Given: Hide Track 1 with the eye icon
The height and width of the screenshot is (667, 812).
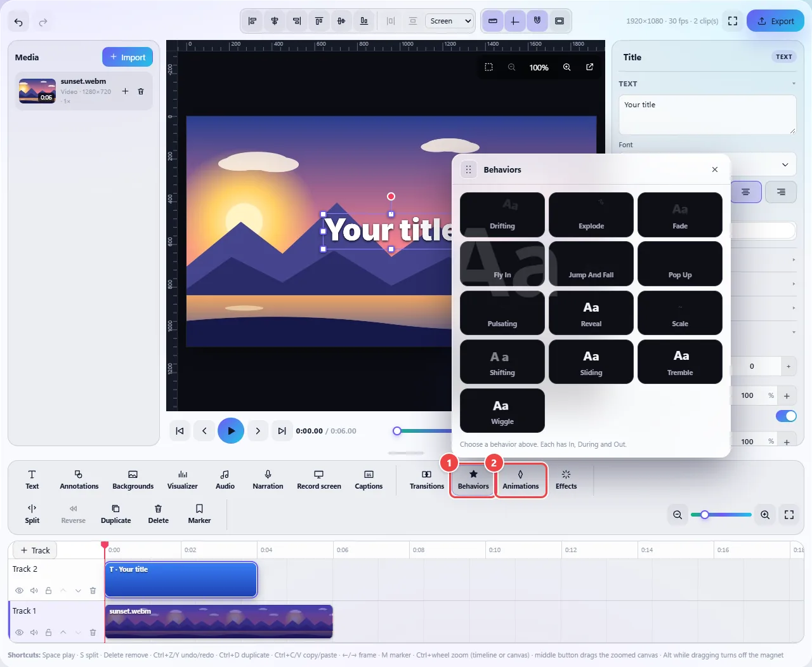Looking at the screenshot, I should 19,633.
